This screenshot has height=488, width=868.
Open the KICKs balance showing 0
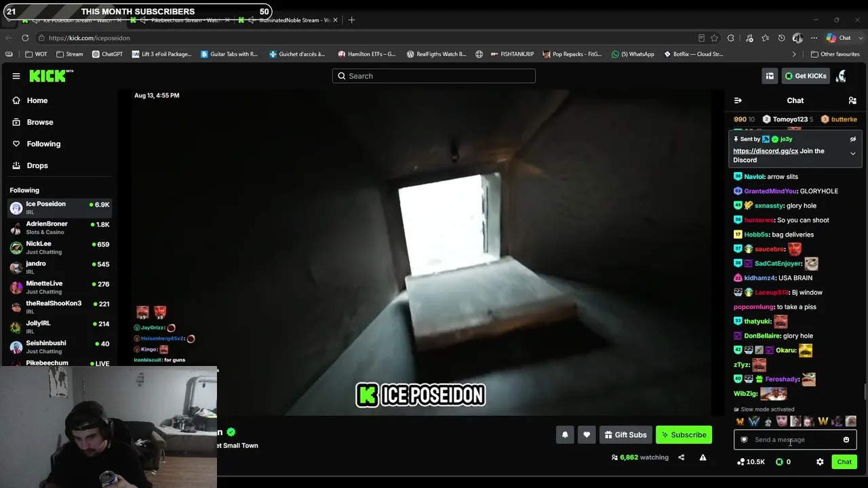783,462
